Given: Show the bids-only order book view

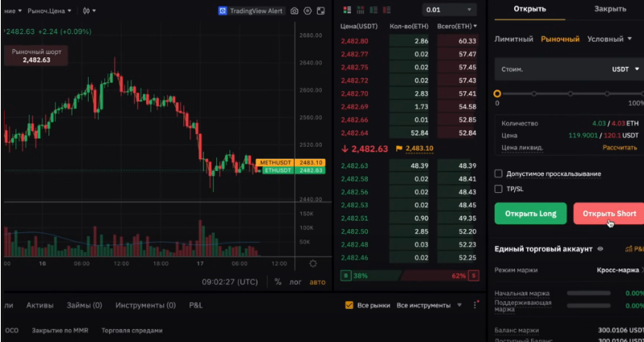Looking at the screenshot, I should click(x=374, y=10).
